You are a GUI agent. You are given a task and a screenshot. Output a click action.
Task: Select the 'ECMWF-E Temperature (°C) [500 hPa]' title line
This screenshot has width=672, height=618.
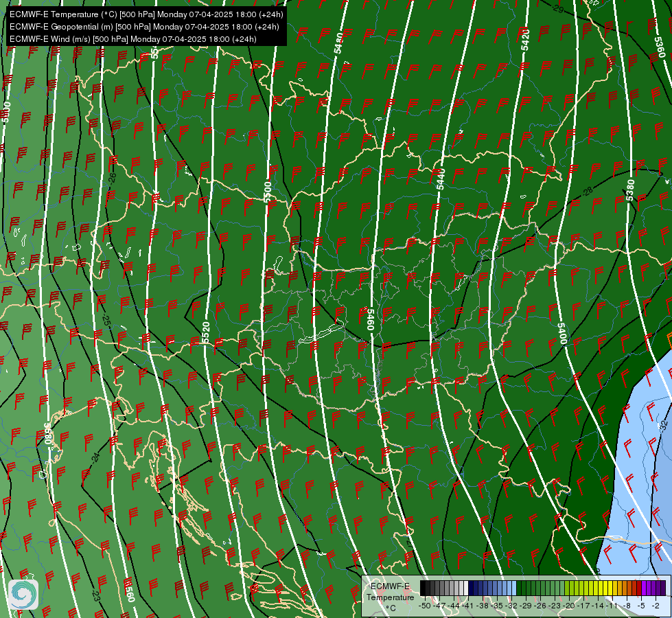[146, 14]
